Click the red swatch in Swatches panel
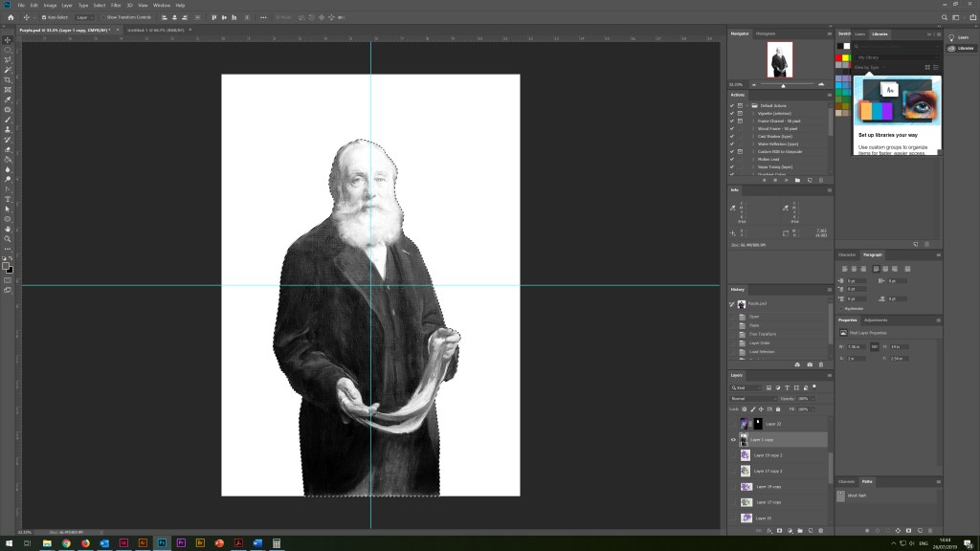This screenshot has width=980, height=551. tap(839, 57)
